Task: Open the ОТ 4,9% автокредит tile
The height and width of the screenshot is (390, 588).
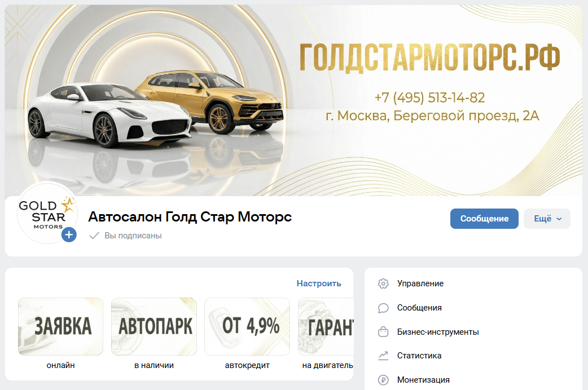Action: (x=247, y=334)
